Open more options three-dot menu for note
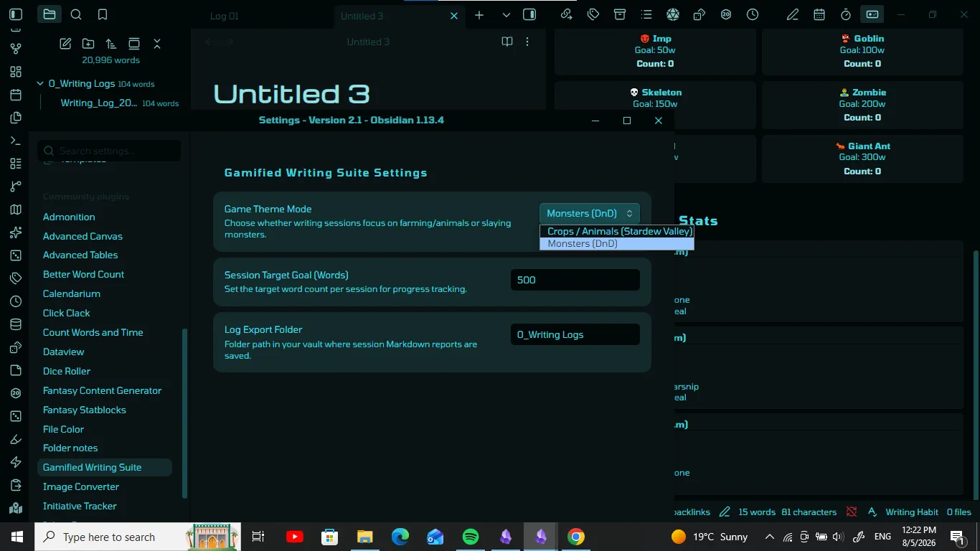980x551 pixels. pos(527,42)
